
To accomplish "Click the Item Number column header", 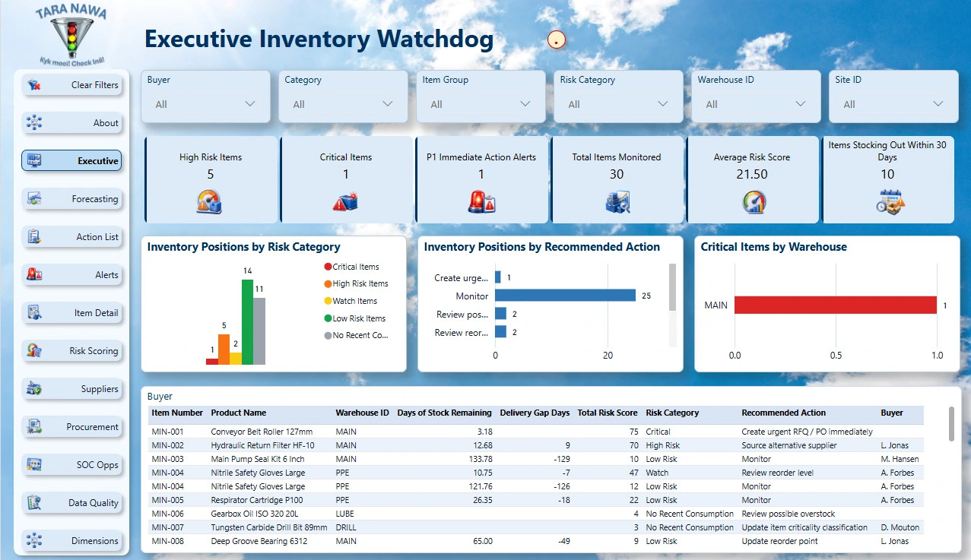I will point(177,413).
